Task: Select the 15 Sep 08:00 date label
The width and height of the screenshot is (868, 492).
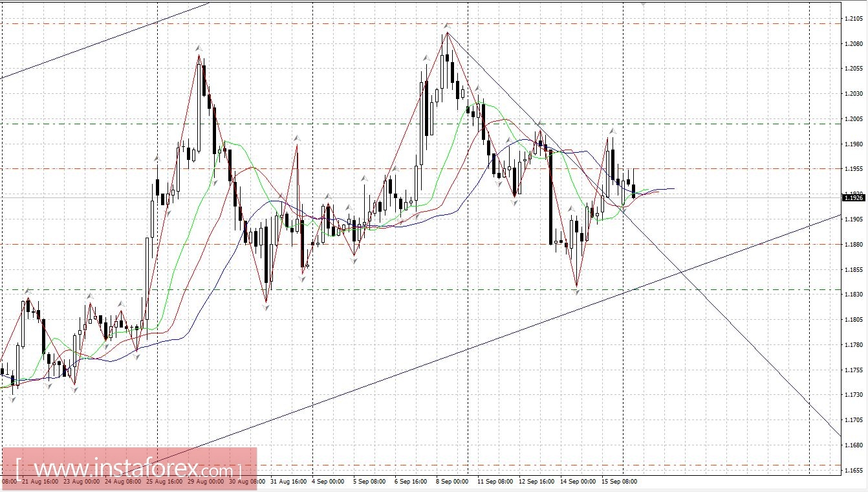Action: [x=620, y=482]
